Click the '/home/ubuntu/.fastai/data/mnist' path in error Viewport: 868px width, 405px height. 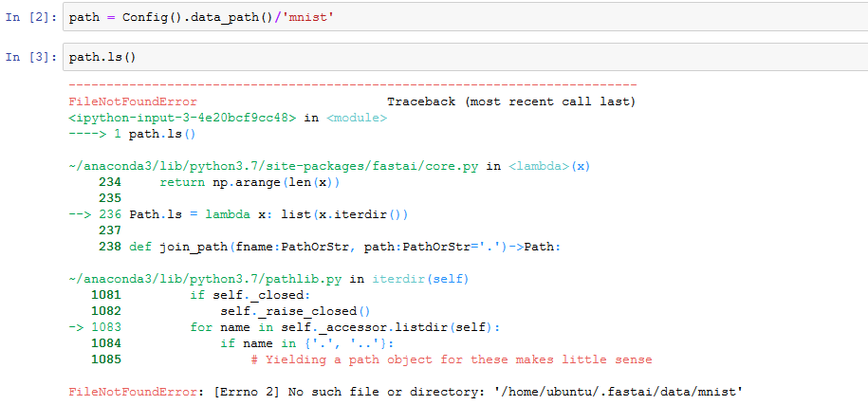[x=617, y=392]
